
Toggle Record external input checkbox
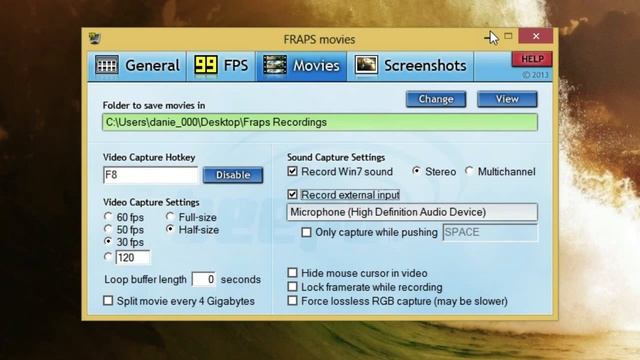pyautogui.click(x=293, y=195)
